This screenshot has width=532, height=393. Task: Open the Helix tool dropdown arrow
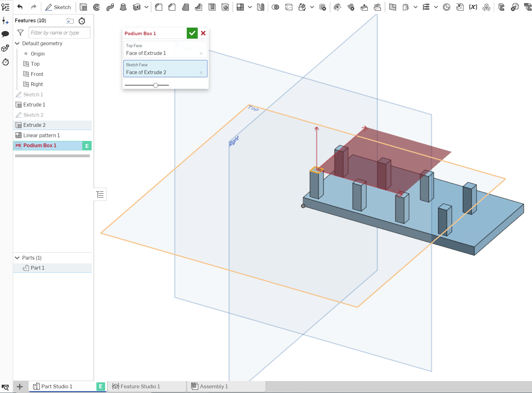click(436, 7)
